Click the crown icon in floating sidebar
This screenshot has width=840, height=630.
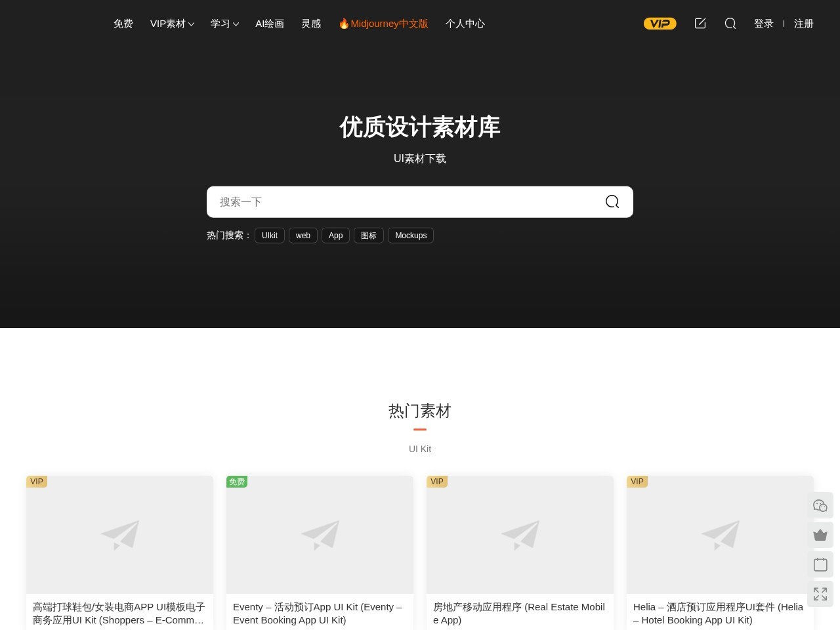(x=820, y=535)
